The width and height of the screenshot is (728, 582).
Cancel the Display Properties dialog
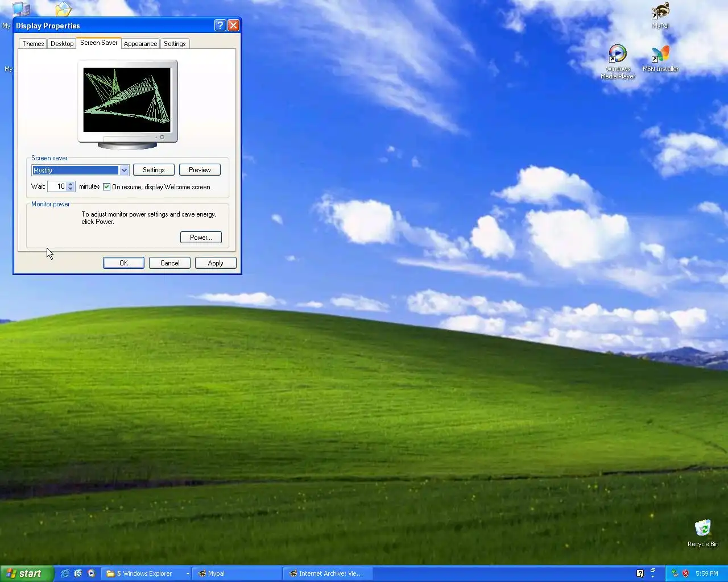point(169,263)
